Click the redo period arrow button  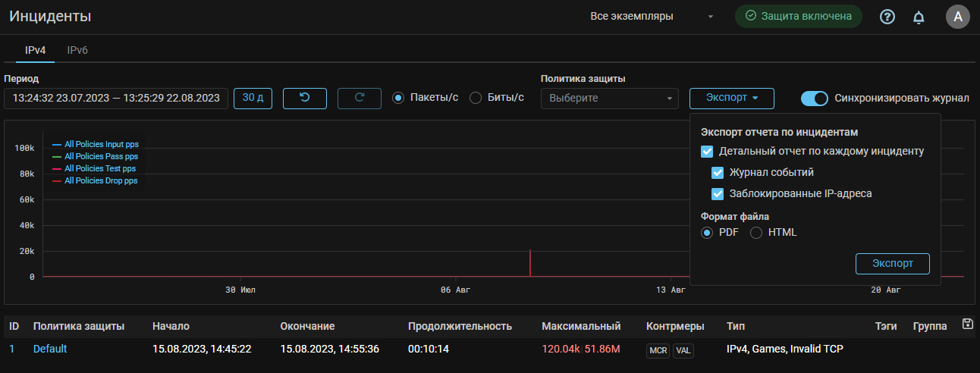[x=360, y=98]
